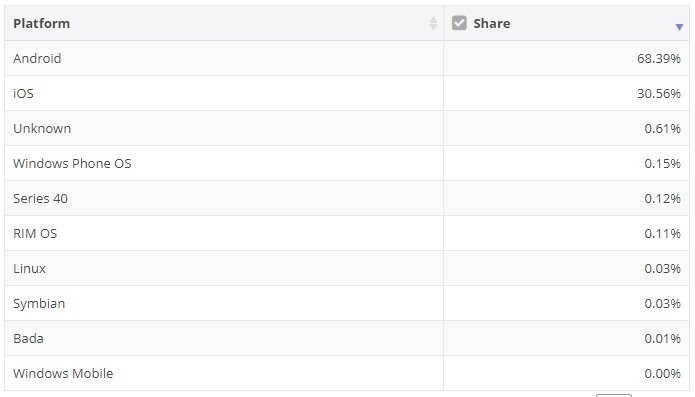
Task: Select the Android row
Action: pyautogui.click(x=347, y=58)
